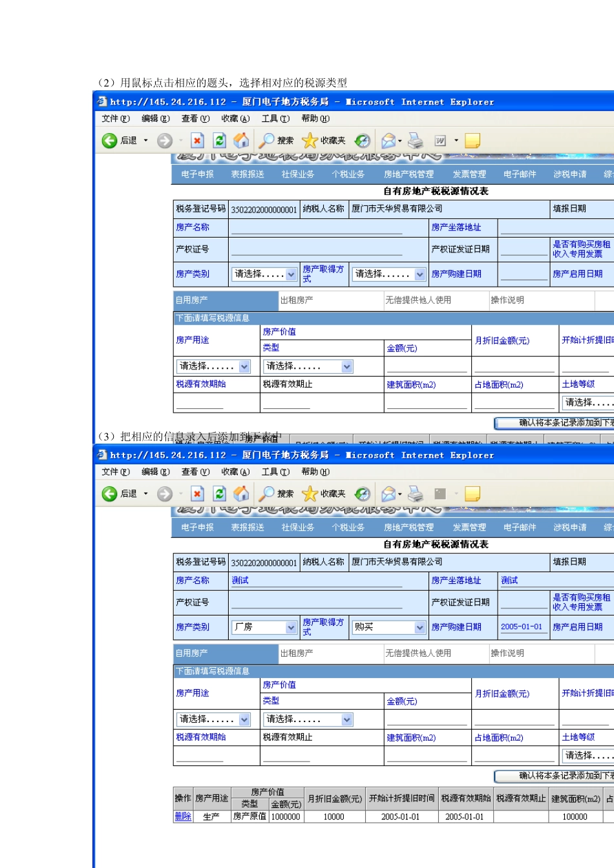This screenshot has width=614, height=868.
Task: Click the History icon in lower browser toolbar
Action: (x=363, y=493)
